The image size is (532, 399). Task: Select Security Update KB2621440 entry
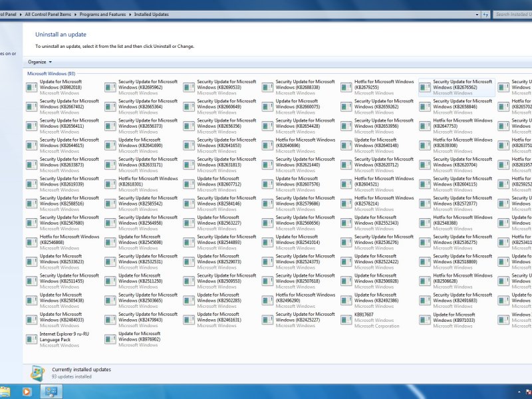point(299,165)
